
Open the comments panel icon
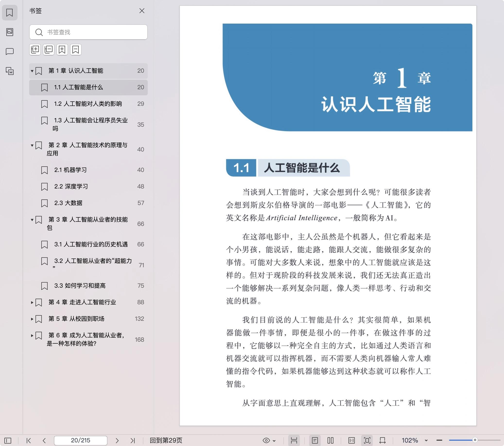click(10, 51)
